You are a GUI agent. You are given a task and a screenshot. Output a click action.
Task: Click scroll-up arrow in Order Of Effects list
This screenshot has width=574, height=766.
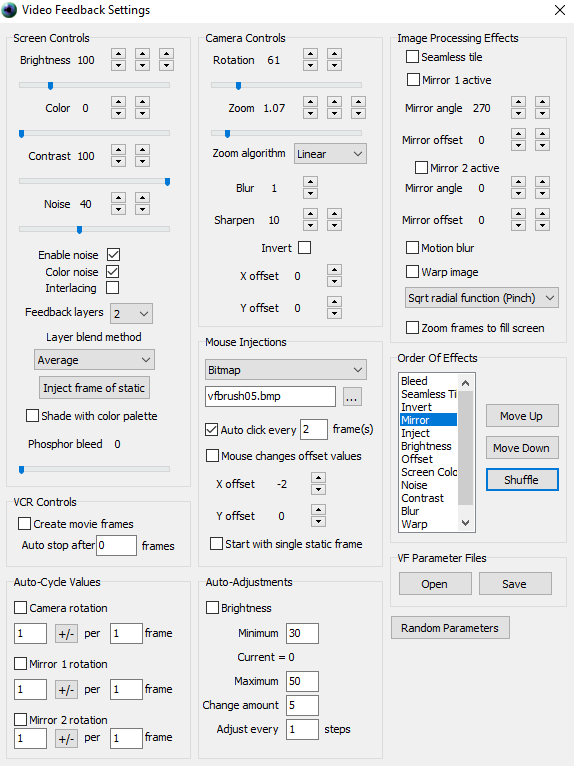click(x=466, y=383)
